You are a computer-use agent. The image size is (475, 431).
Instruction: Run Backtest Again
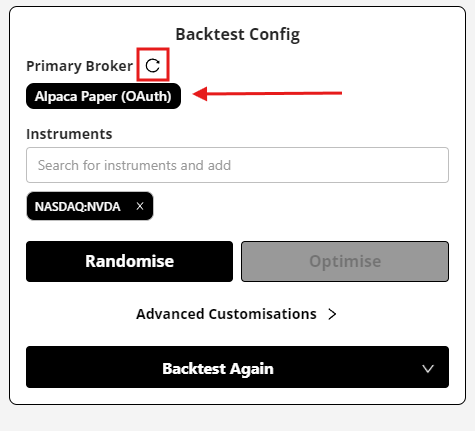click(218, 368)
